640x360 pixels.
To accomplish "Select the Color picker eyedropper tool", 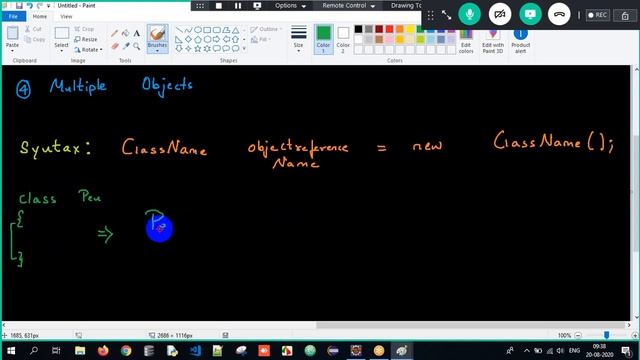I will point(126,47).
